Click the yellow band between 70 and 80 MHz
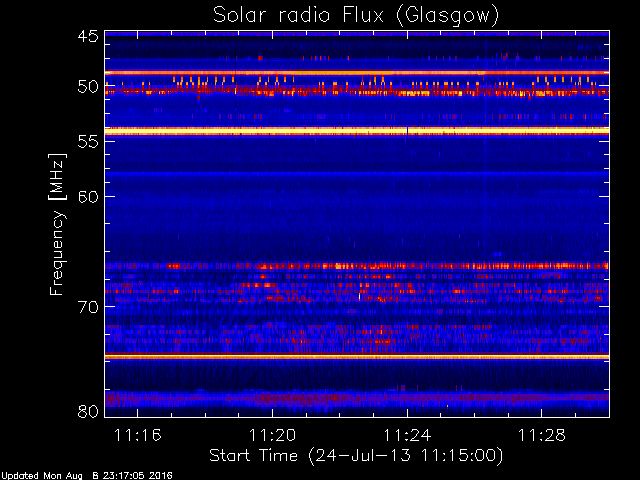 click(x=357, y=357)
